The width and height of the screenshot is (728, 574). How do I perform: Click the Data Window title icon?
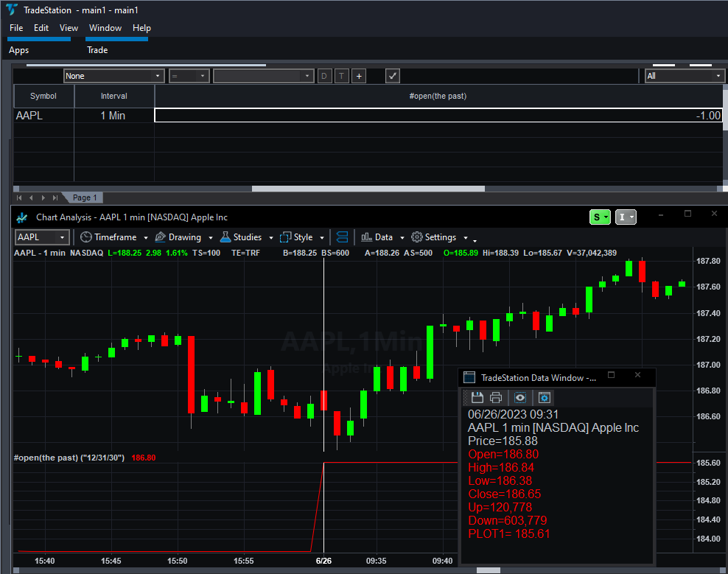pos(469,377)
